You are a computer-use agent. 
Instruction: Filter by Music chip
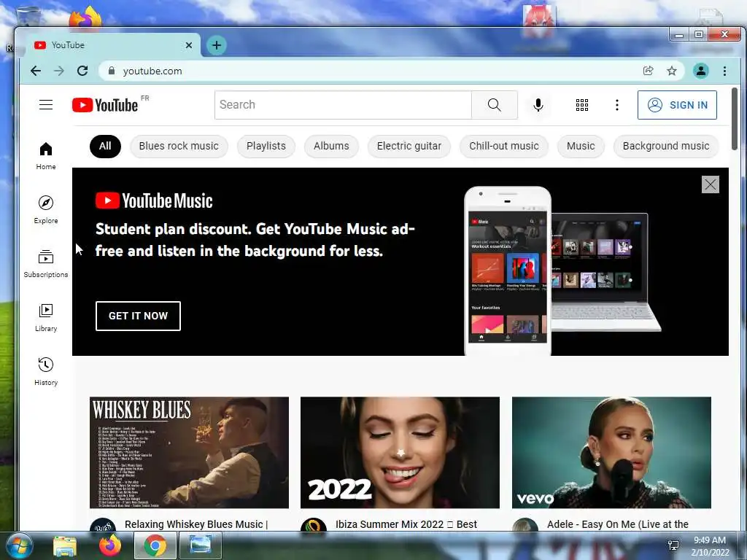pos(580,146)
